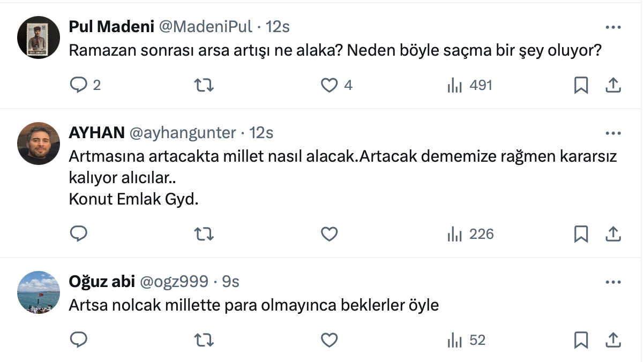Share Pul Madeni's tweet
The height and width of the screenshot is (362, 644).
pyautogui.click(x=613, y=85)
